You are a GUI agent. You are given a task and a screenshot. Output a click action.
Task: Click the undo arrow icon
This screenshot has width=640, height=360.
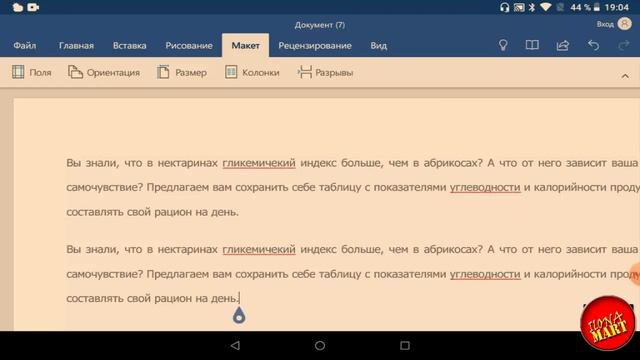point(593,45)
